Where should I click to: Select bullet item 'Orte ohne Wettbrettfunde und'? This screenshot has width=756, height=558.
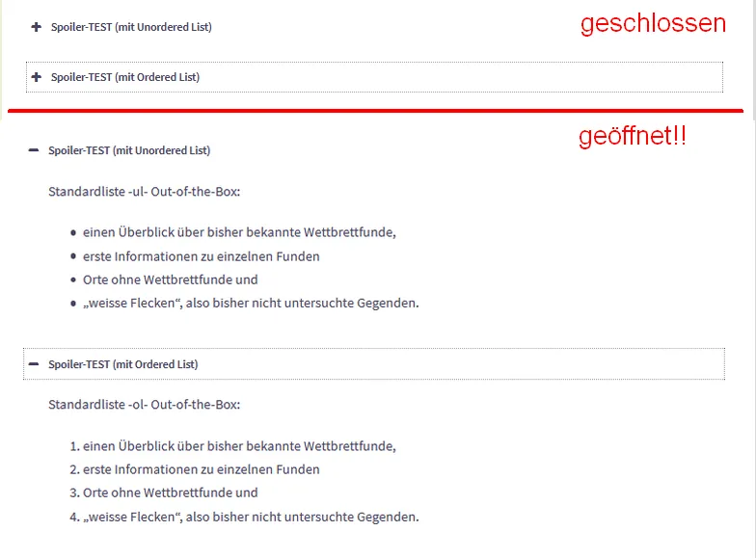pos(170,279)
